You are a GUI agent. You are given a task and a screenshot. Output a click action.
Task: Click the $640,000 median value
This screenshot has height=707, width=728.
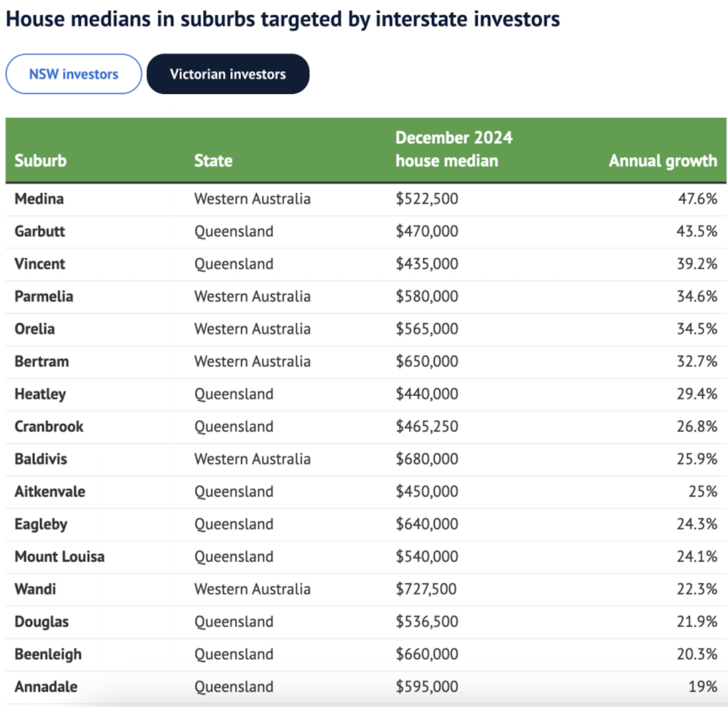tap(427, 524)
